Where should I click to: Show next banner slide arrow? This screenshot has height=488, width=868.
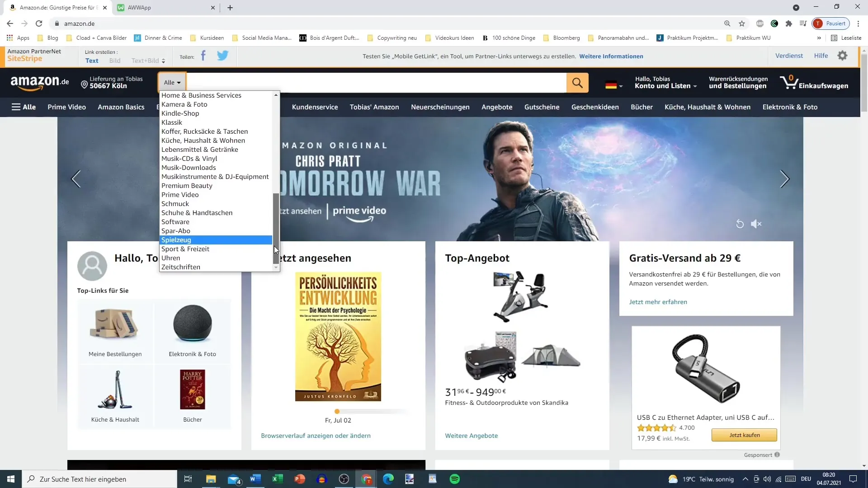[x=785, y=179]
